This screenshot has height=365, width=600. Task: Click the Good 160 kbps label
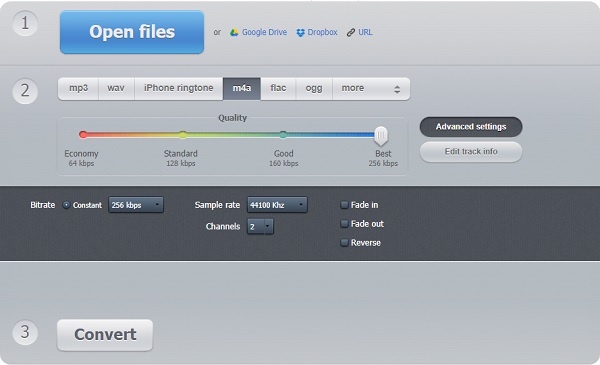284,158
